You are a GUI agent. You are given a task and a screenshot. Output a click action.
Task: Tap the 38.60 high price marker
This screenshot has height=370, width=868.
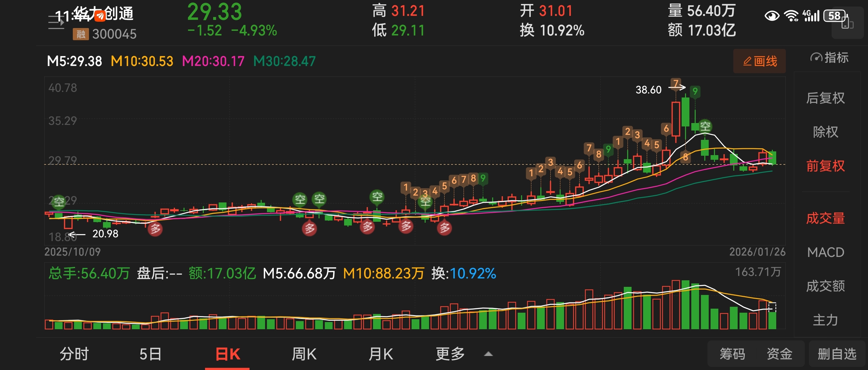point(648,90)
